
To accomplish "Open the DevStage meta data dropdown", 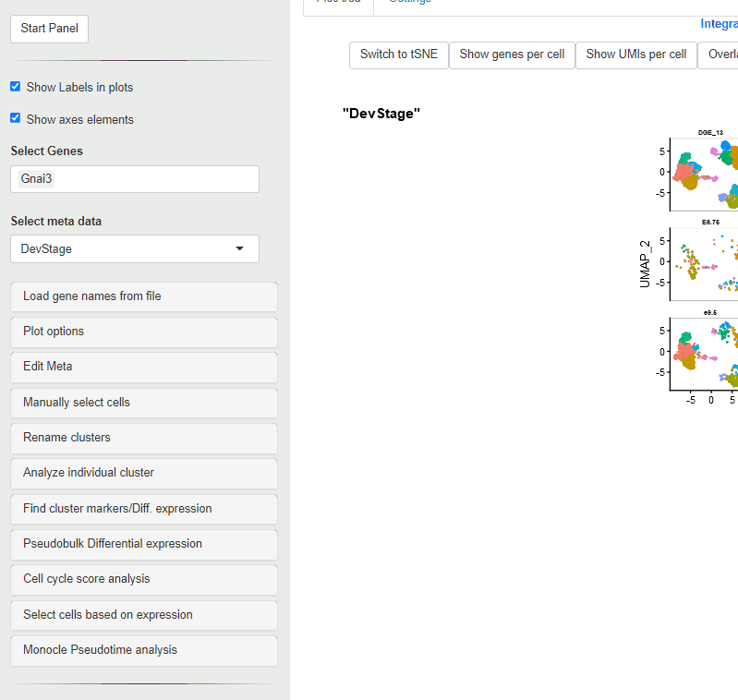I will tap(134, 248).
